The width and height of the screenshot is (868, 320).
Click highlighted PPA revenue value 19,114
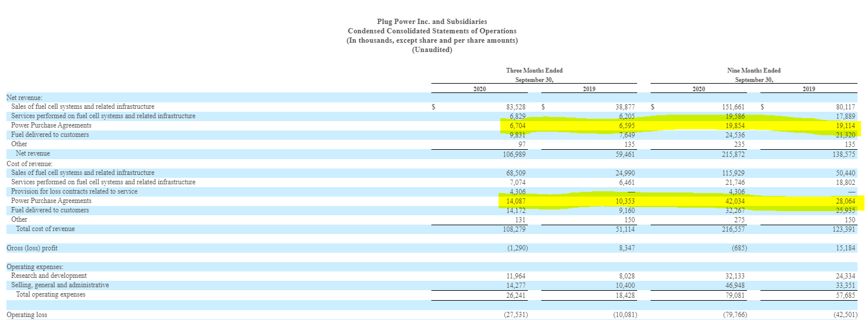(846, 125)
